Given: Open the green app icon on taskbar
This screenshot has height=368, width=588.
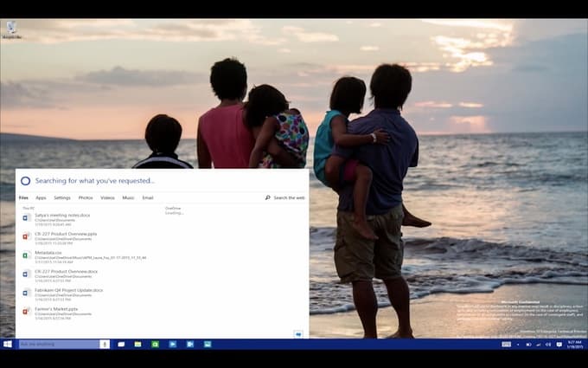Looking at the screenshot, I should pyautogui.click(x=156, y=344).
